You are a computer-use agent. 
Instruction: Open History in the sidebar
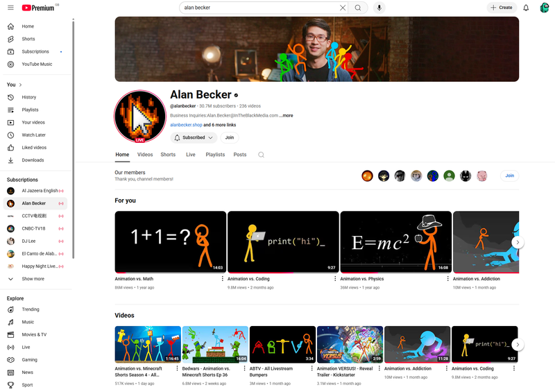(x=35, y=97)
